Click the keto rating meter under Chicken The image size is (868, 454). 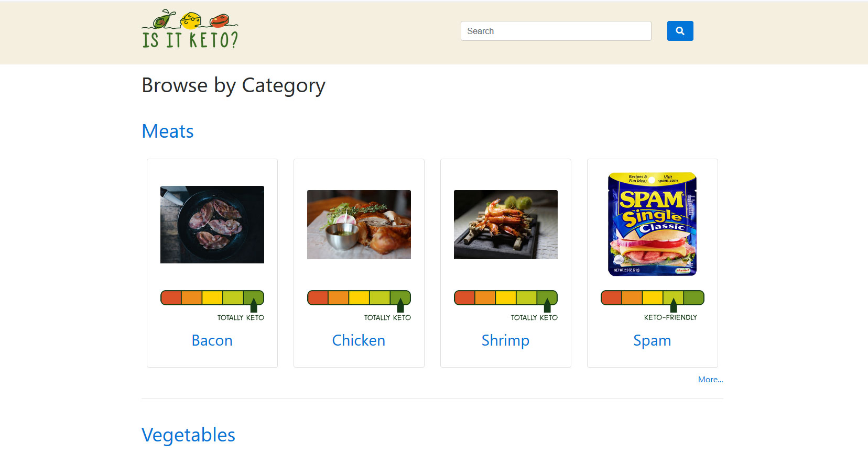(359, 301)
